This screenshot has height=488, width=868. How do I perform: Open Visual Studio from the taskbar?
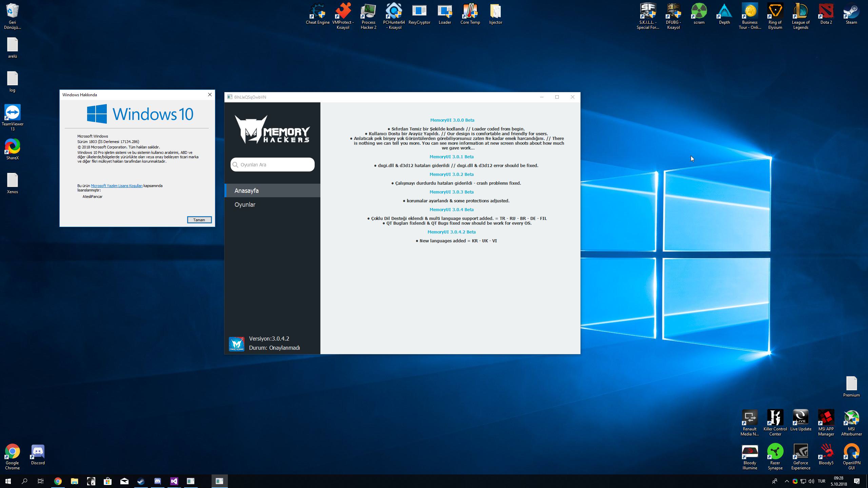click(x=174, y=481)
